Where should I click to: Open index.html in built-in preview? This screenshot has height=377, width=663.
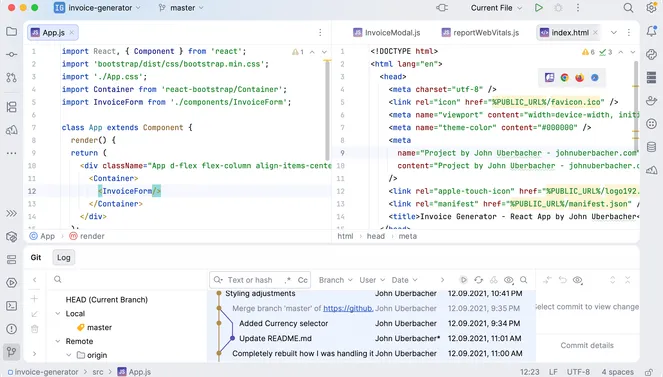pyautogui.click(x=549, y=77)
